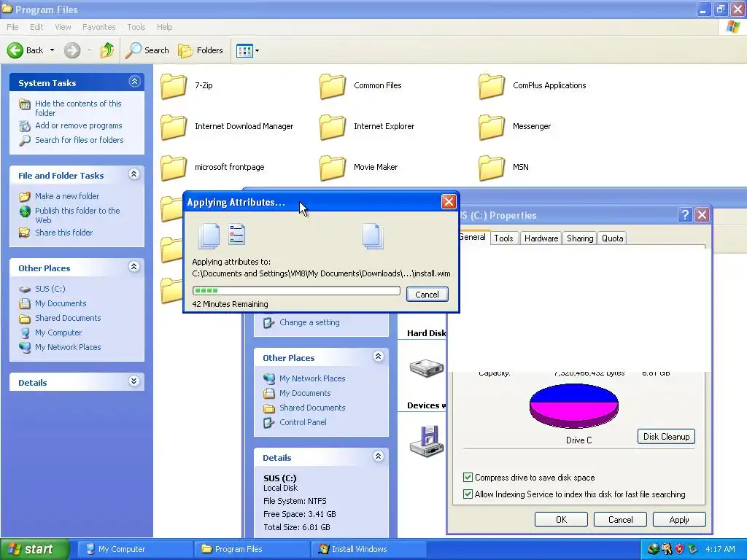Open the View menu
The height and width of the screenshot is (560, 747).
click(63, 27)
